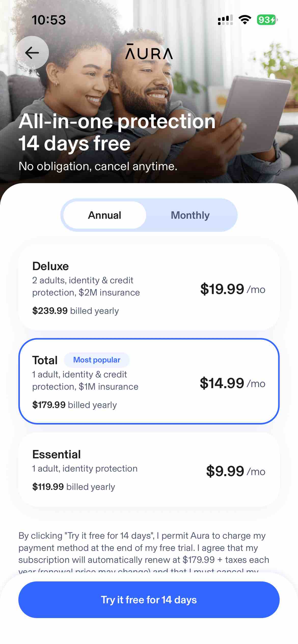Select the Deluxe plan card

pos(149,288)
